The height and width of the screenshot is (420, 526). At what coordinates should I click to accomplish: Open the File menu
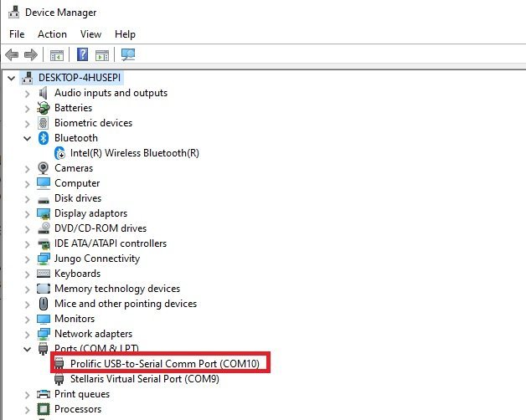click(x=17, y=34)
